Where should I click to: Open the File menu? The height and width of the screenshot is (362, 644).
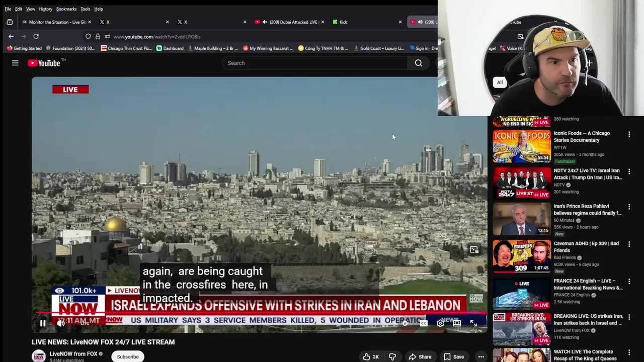pos(8,9)
